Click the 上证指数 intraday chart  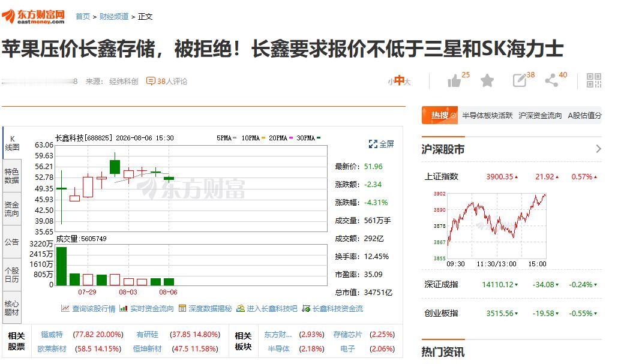[x=497, y=225]
